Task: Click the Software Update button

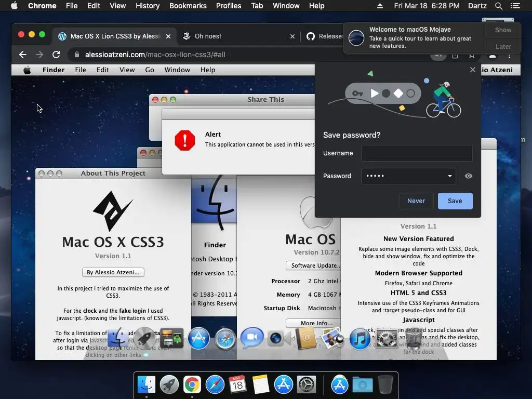Action: [313, 265]
